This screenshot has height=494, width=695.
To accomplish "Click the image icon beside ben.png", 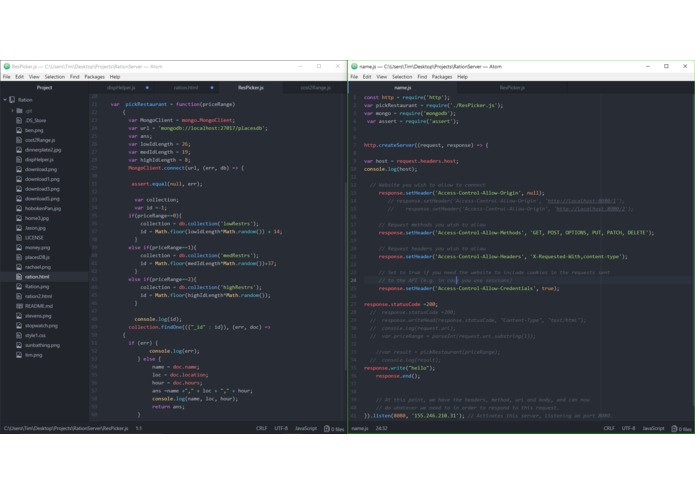I will (19, 130).
